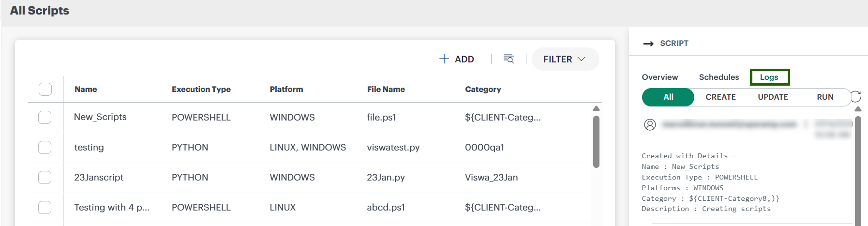The image size is (868, 226).
Task: Open the FILTER dropdown
Action: tap(565, 59)
